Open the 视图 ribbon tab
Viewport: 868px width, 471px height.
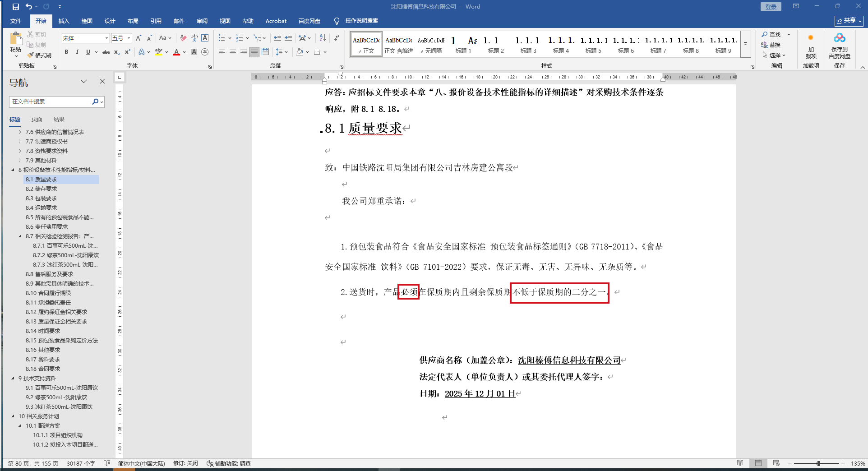tap(225, 21)
